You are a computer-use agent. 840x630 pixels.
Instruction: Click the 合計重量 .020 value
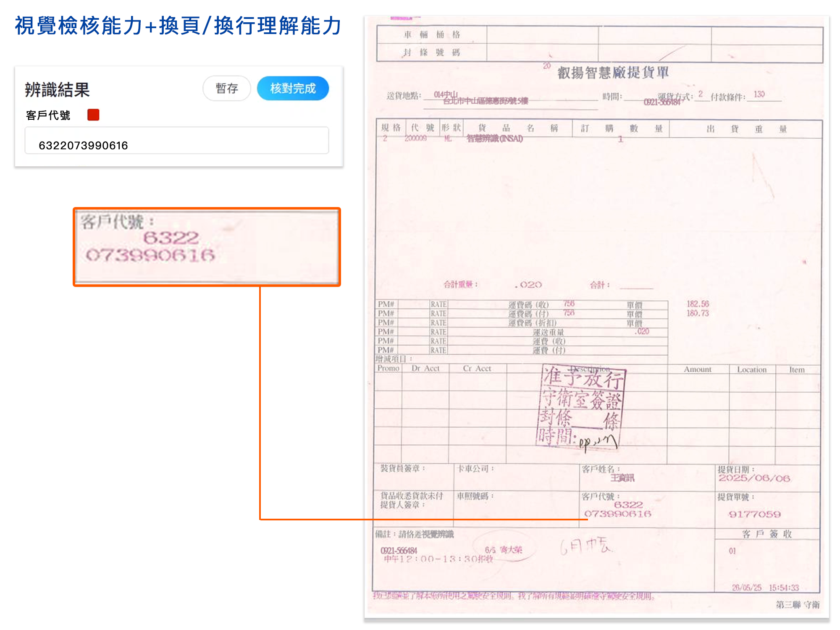[x=528, y=285]
